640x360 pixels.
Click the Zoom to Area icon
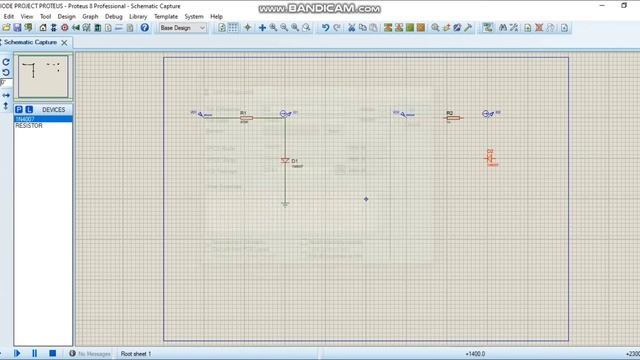306,28
